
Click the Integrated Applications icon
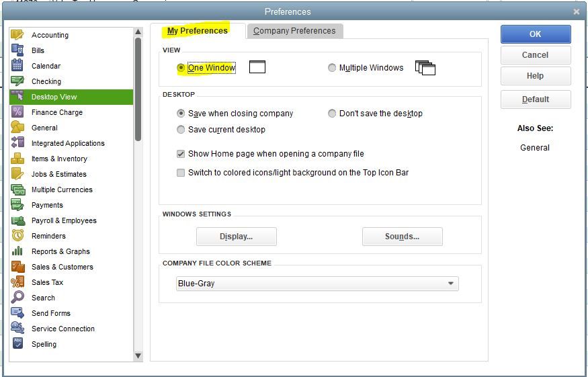click(x=17, y=142)
